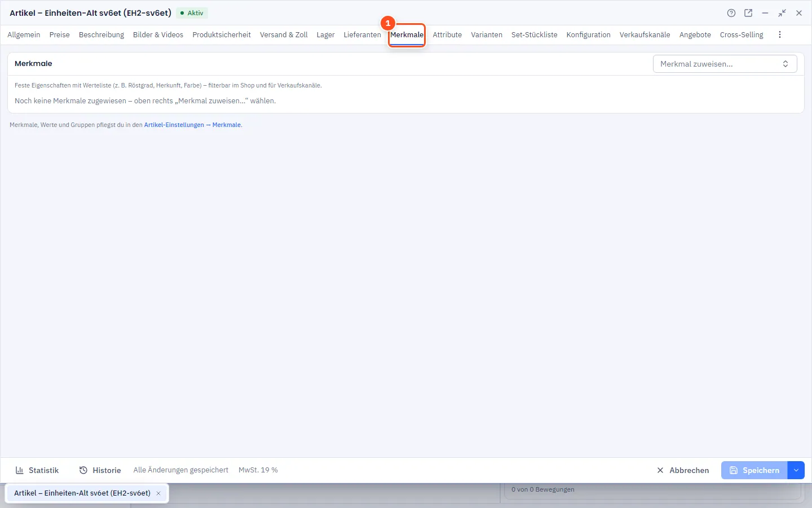Open the Merkmal zuweisen combo box
812x508 pixels.
[x=725, y=64]
